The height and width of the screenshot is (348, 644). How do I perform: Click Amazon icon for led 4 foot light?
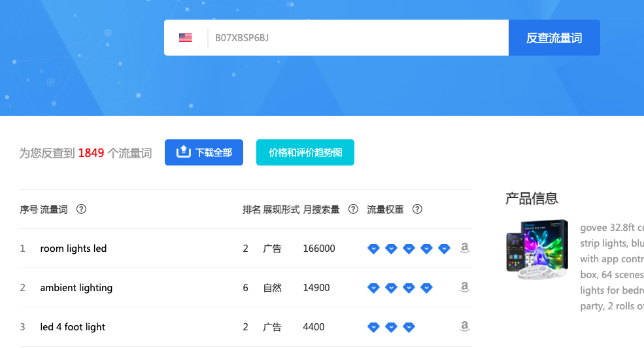pyautogui.click(x=464, y=326)
